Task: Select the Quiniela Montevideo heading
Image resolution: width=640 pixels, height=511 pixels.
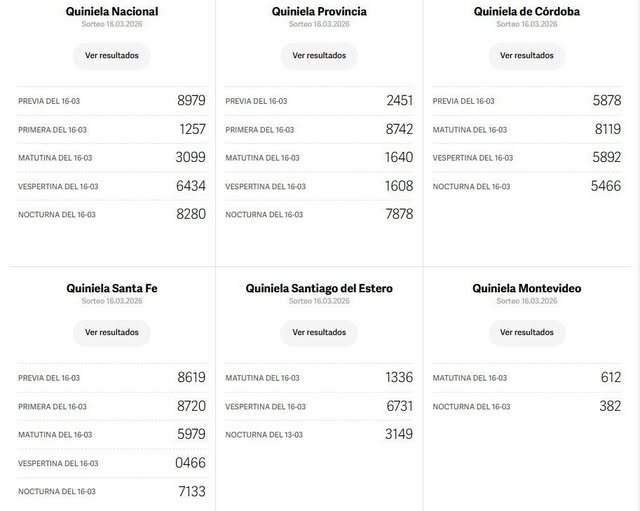Action: click(526, 288)
